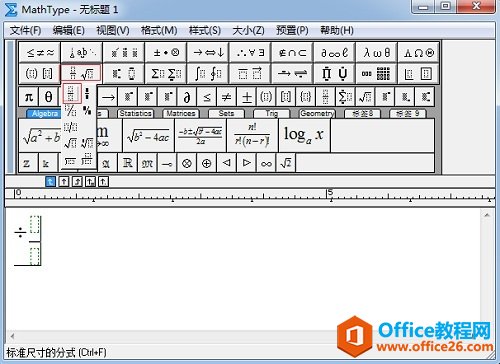Insert the √2 expression from bottom bar
500x364 pixels.
click(x=286, y=163)
